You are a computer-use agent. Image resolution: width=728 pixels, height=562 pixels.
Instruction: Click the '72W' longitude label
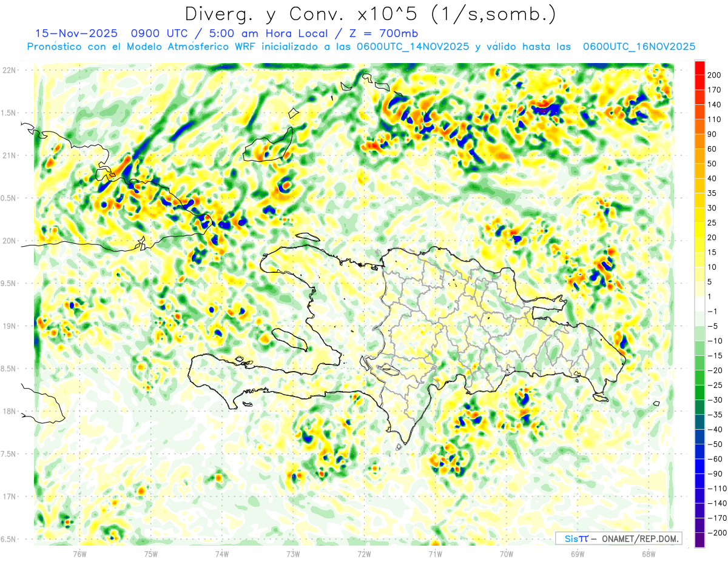click(364, 553)
